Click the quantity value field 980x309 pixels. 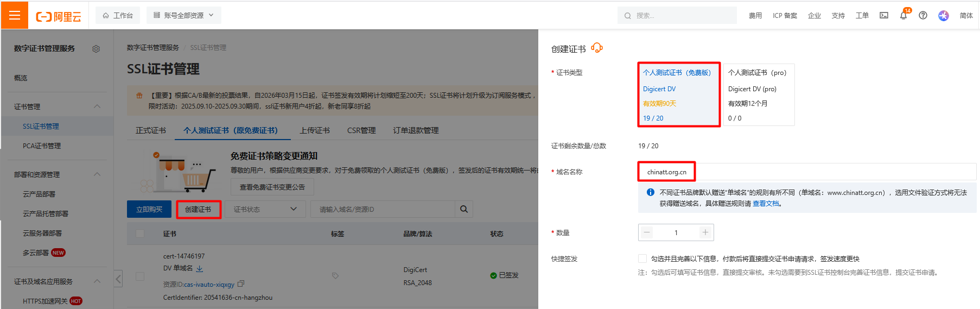[x=676, y=232]
